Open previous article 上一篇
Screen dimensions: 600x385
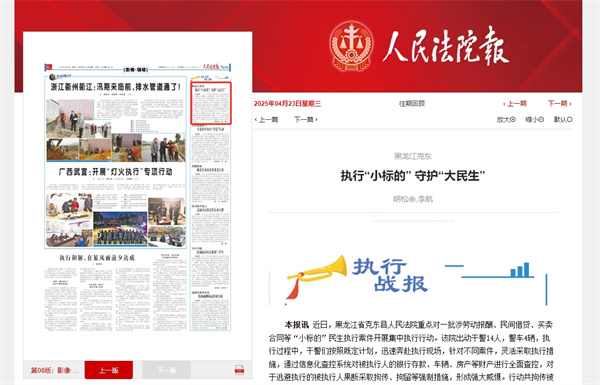pyautogui.click(x=266, y=119)
